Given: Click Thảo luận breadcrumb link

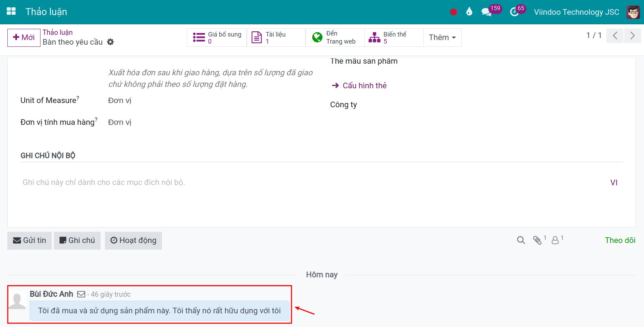Looking at the screenshot, I should coord(58,32).
